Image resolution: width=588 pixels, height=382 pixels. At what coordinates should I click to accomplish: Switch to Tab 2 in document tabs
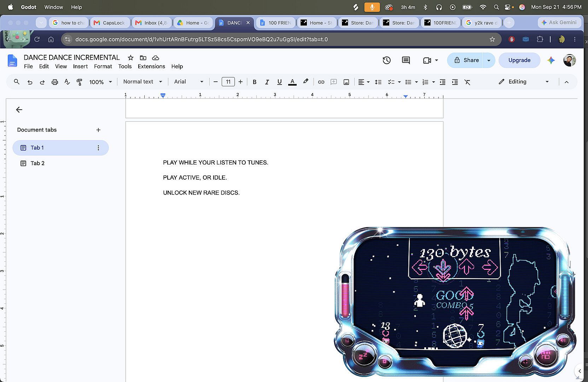pyautogui.click(x=37, y=163)
